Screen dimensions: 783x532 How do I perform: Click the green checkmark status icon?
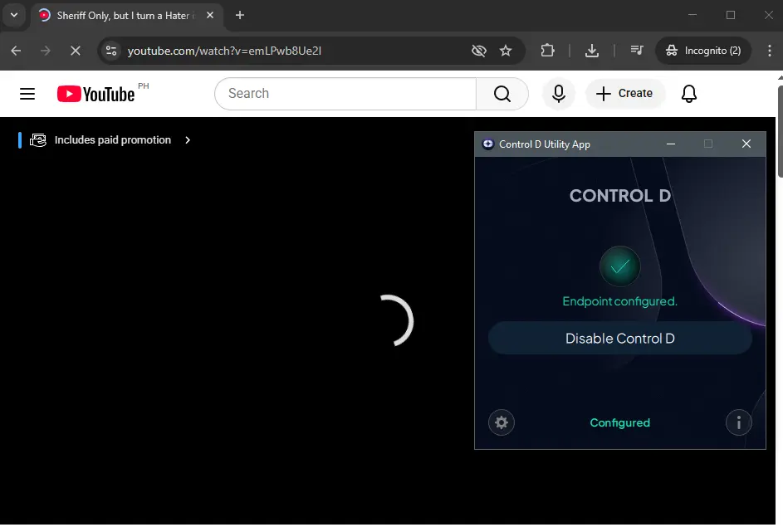619,266
